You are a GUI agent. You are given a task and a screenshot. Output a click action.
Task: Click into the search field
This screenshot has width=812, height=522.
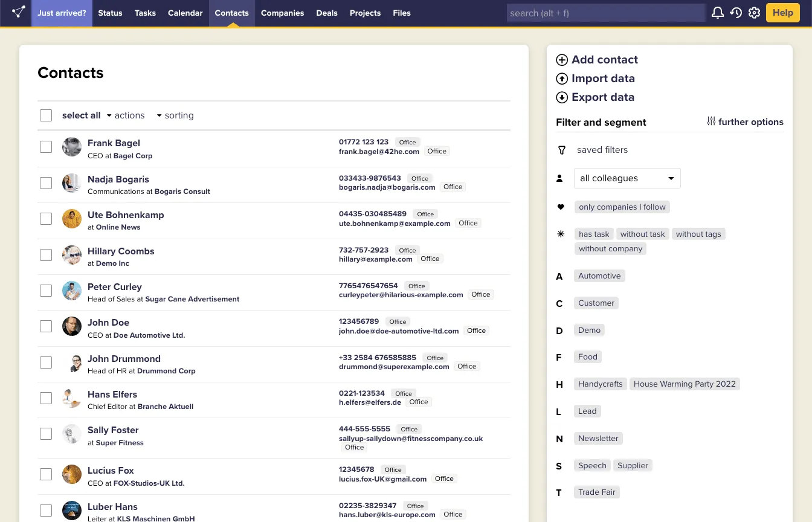coord(606,13)
